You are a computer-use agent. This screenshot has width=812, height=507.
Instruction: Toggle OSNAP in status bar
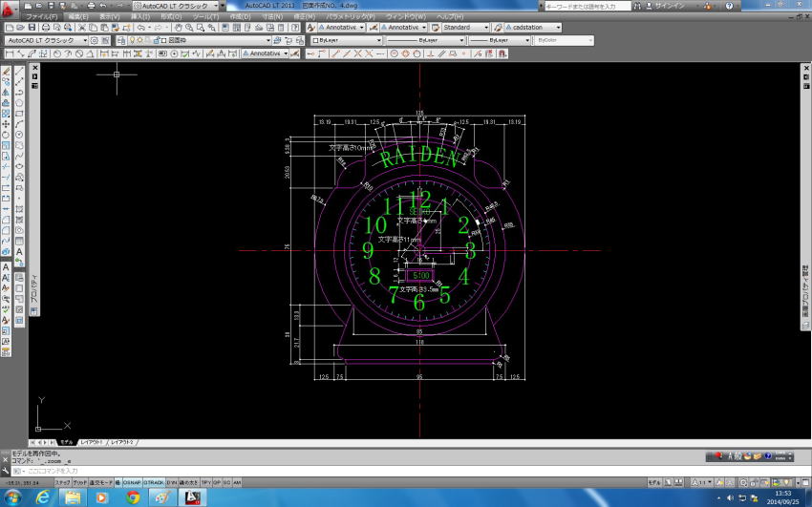tap(132, 482)
